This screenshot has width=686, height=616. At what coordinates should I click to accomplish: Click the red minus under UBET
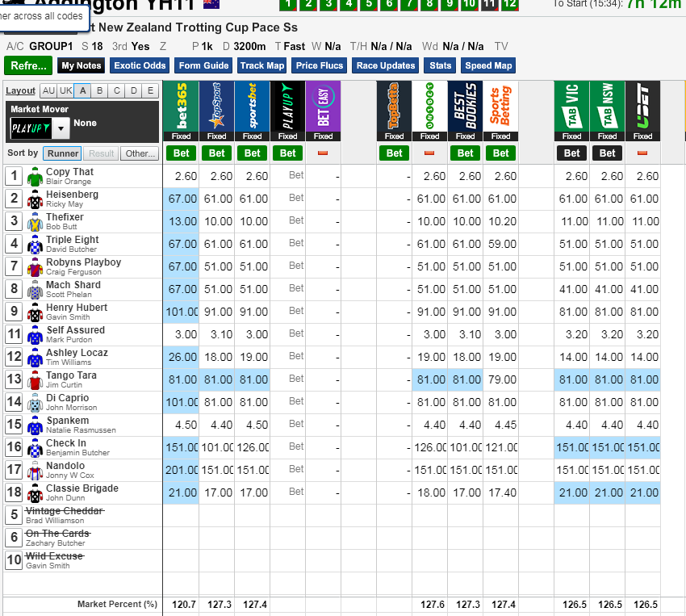click(x=642, y=153)
